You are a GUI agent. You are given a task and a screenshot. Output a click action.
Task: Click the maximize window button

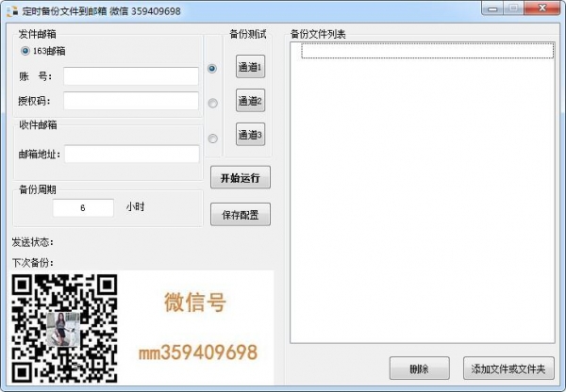(514, 8)
